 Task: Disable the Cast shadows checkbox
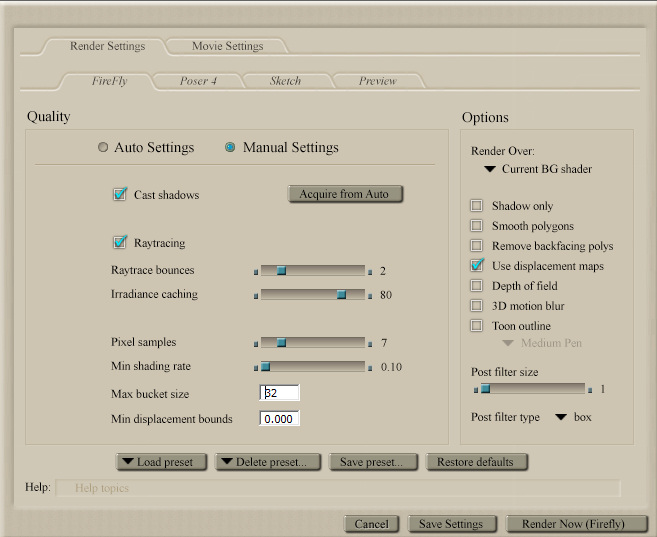120,195
